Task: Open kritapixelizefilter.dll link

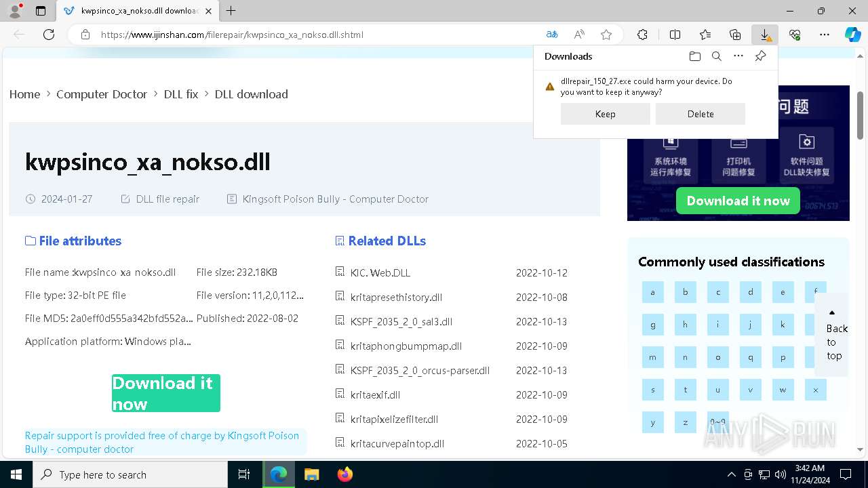Action: [x=394, y=419]
